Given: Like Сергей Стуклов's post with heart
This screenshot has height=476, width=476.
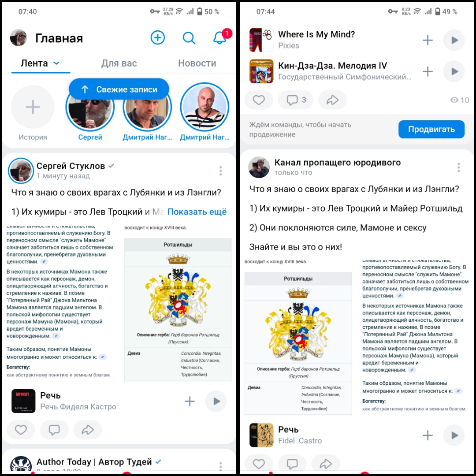Looking at the screenshot, I should [21, 430].
